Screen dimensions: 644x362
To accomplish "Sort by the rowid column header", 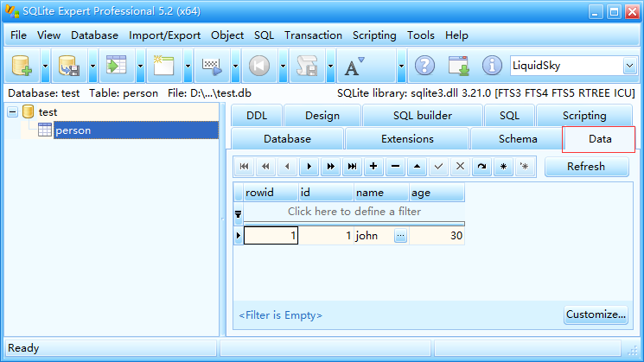I will (x=271, y=192).
